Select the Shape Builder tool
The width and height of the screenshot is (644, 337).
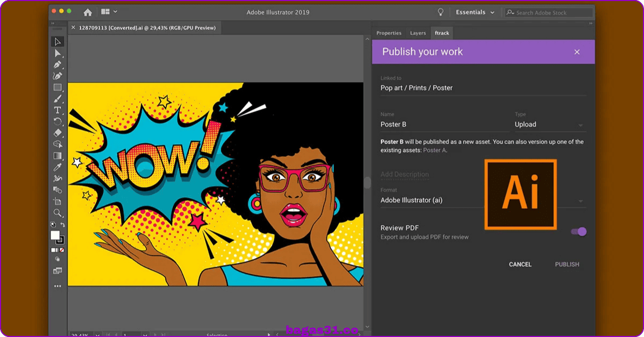(x=57, y=144)
